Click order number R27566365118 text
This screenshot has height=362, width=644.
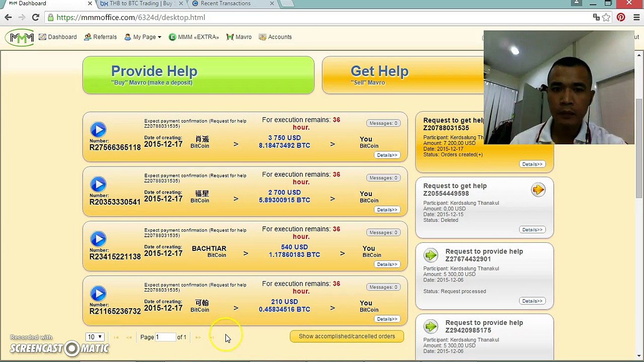(115, 147)
